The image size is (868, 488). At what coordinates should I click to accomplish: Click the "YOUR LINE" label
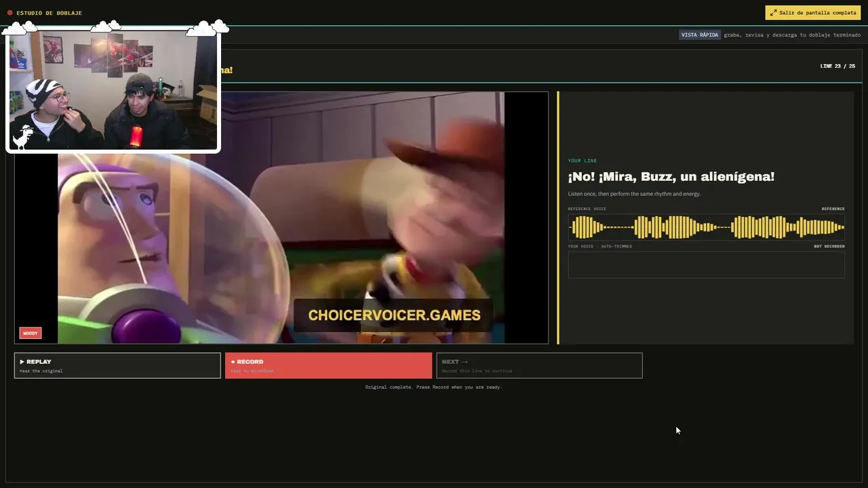[x=583, y=161]
